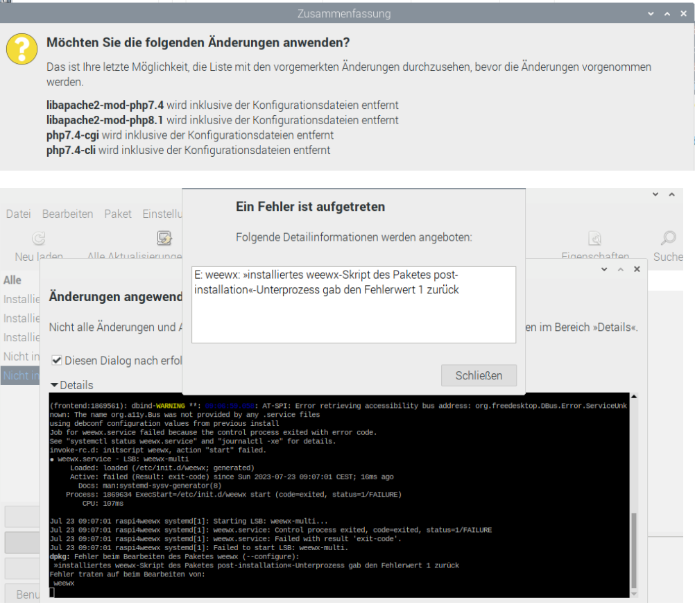This screenshot has height=616, width=695.
Task: Select the Alle category in list
Action: coord(12,280)
